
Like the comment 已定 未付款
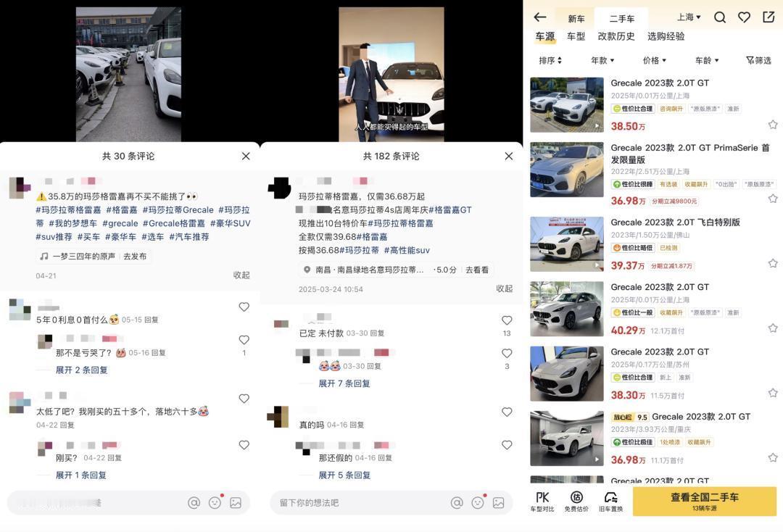click(507, 320)
